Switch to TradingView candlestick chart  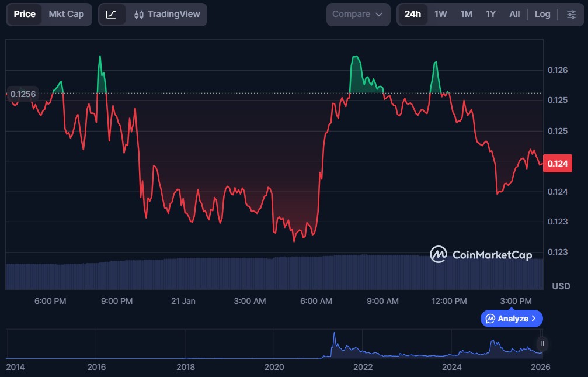[167, 14]
